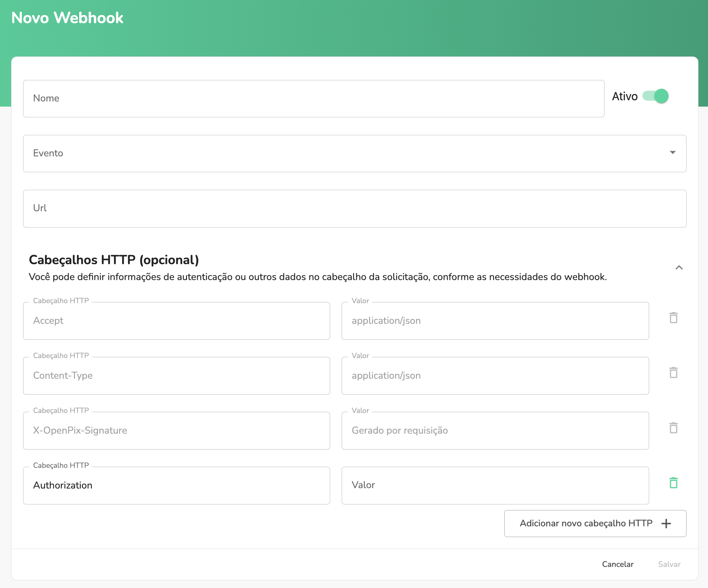Click the collapse chevron near Cabeçalhos HTTP

[680, 267]
